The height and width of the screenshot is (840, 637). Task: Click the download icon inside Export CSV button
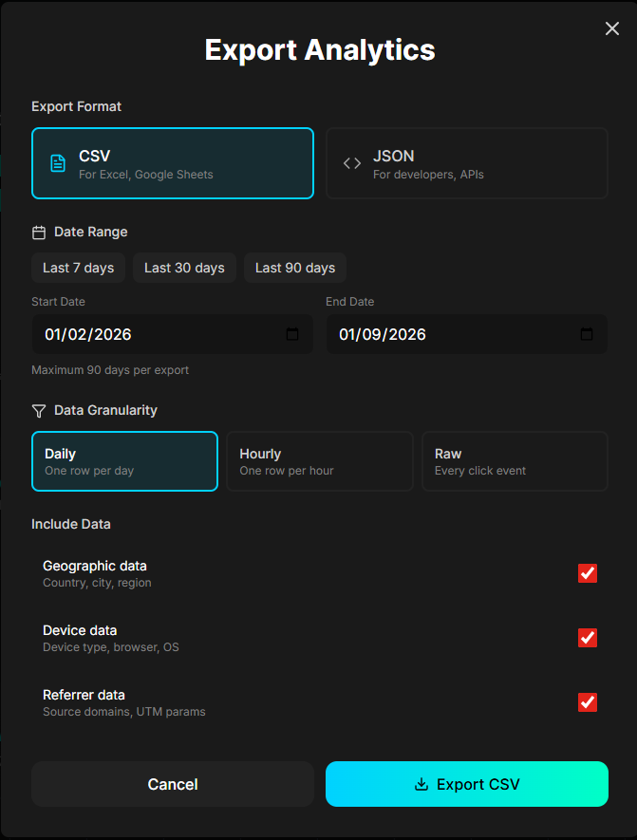(419, 784)
